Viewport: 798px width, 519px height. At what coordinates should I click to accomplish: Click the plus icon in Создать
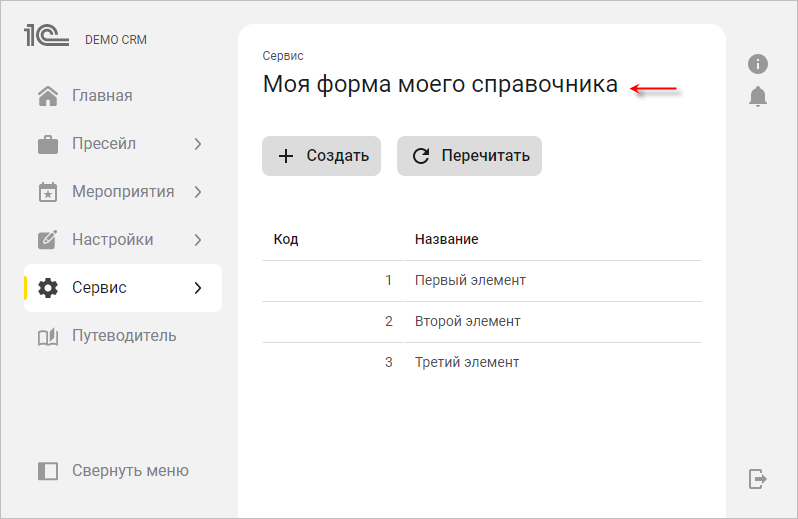tap(286, 156)
